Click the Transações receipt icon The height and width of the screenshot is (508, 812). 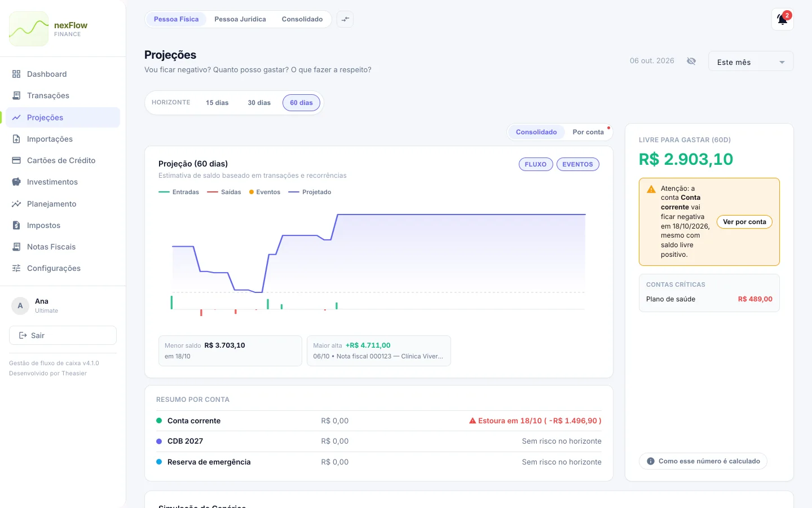click(x=16, y=95)
